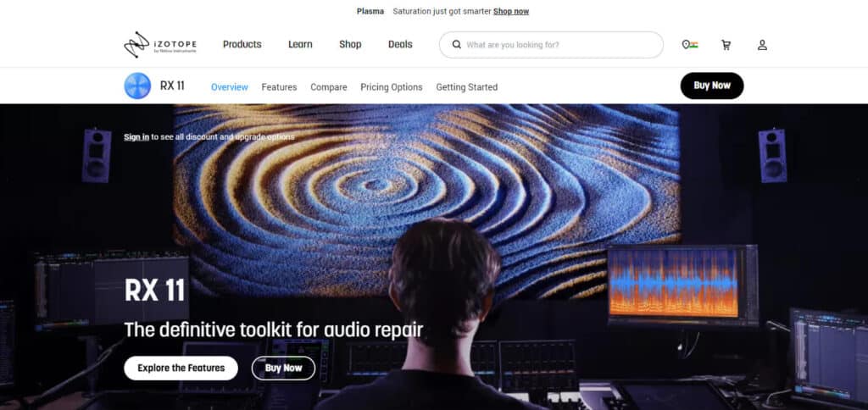Open the Pricing Options tab
Screen dimensions: 868x410
(x=392, y=87)
